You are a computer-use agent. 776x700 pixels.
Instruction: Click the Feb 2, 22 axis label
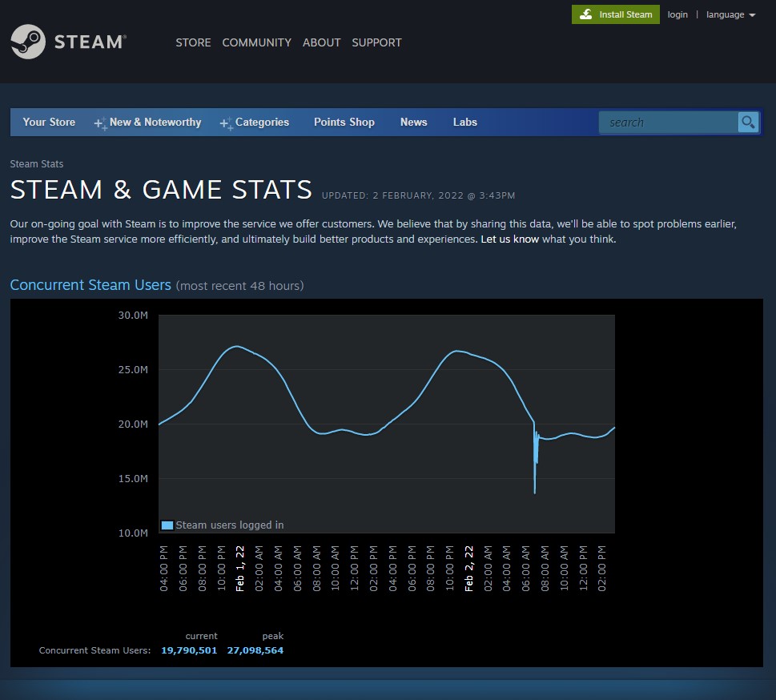click(x=468, y=569)
